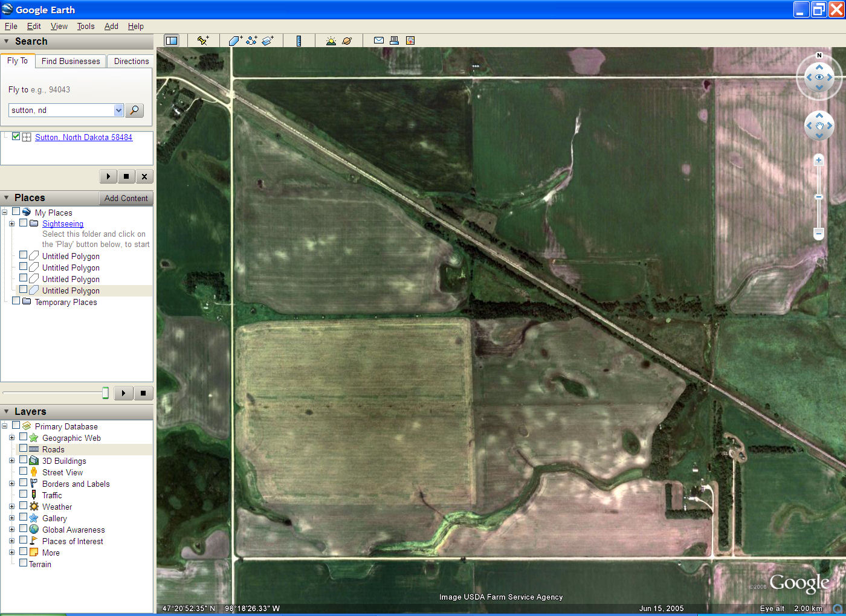The height and width of the screenshot is (616, 846).
Task: Play the search results tour
Action: coord(108,176)
